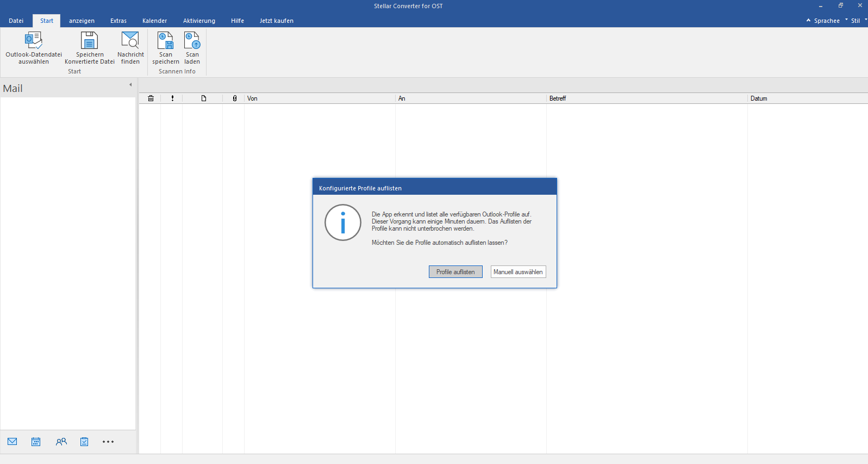Viewport: 868px width, 464px height.
Task: Close the Stellar Converter for OST window
Action: tap(860, 5)
